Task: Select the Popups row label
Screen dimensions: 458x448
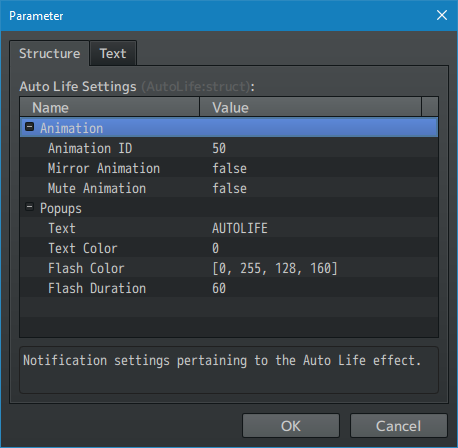Action: pyautogui.click(x=61, y=208)
